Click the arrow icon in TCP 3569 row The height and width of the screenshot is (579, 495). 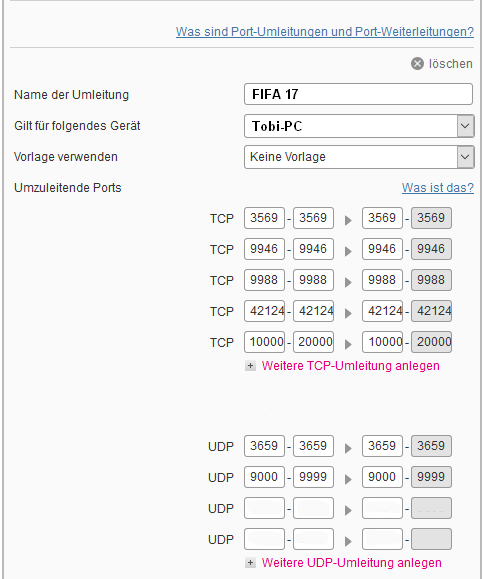(348, 220)
